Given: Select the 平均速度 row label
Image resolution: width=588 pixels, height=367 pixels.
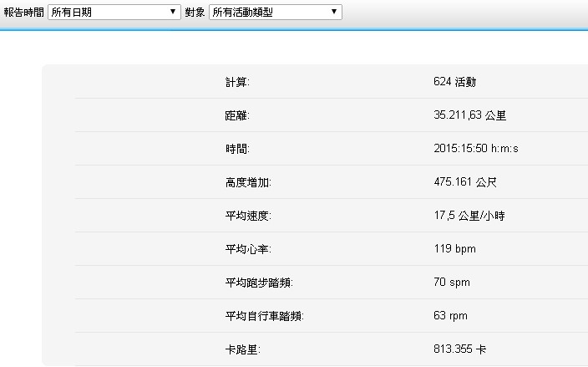Looking at the screenshot, I should [x=248, y=216].
